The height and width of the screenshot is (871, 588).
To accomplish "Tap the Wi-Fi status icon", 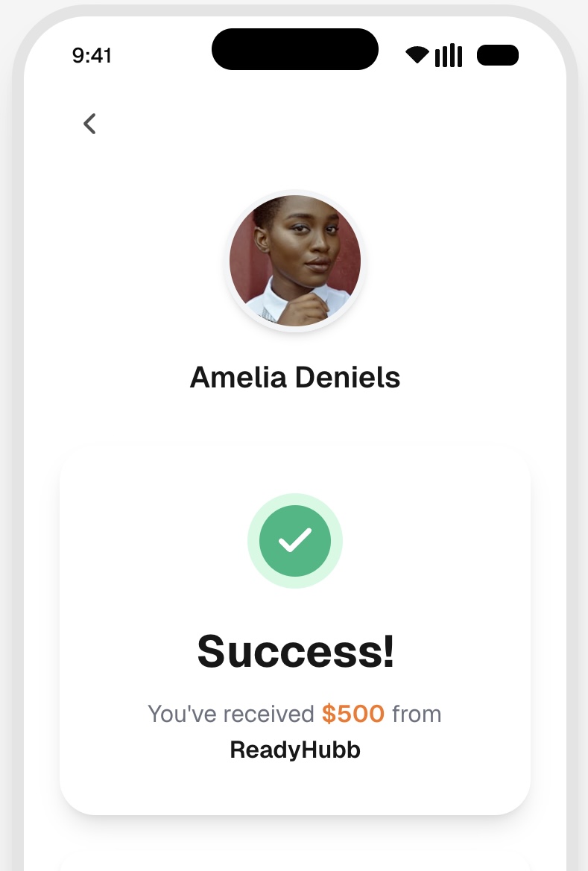I will pyautogui.click(x=417, y=55).
